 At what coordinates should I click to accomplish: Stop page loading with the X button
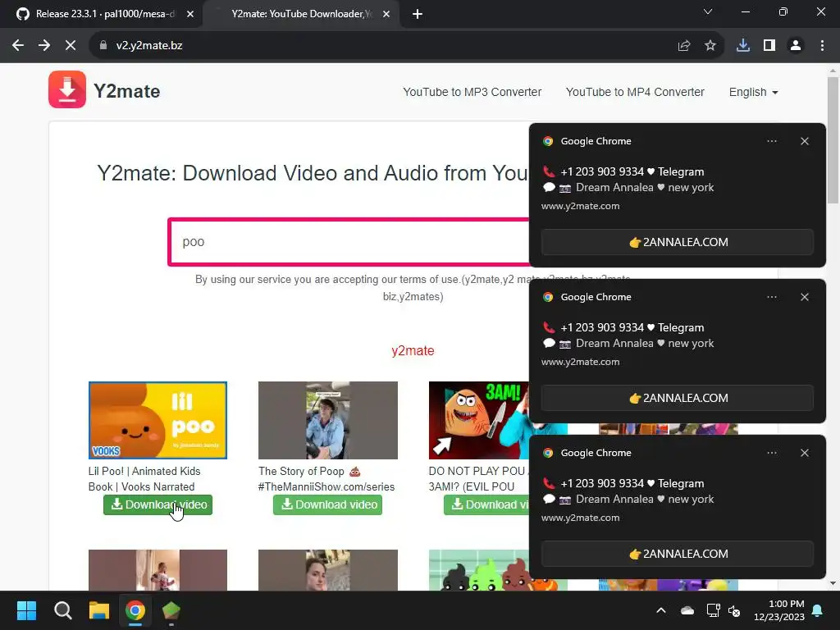pyautogui.click(x=71, y=46)
